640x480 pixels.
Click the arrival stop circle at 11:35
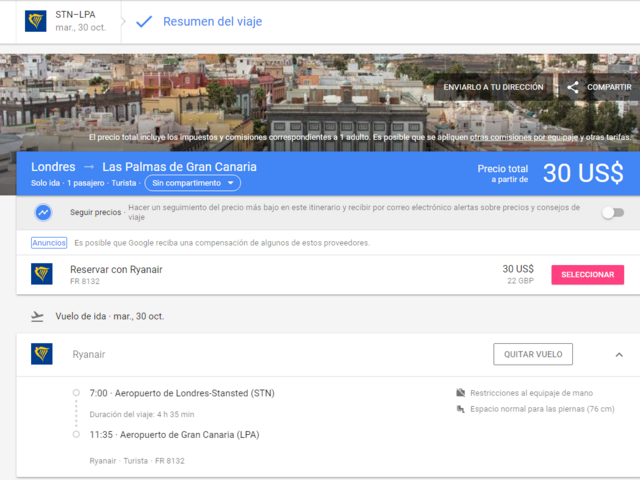[x=76, y=434]
